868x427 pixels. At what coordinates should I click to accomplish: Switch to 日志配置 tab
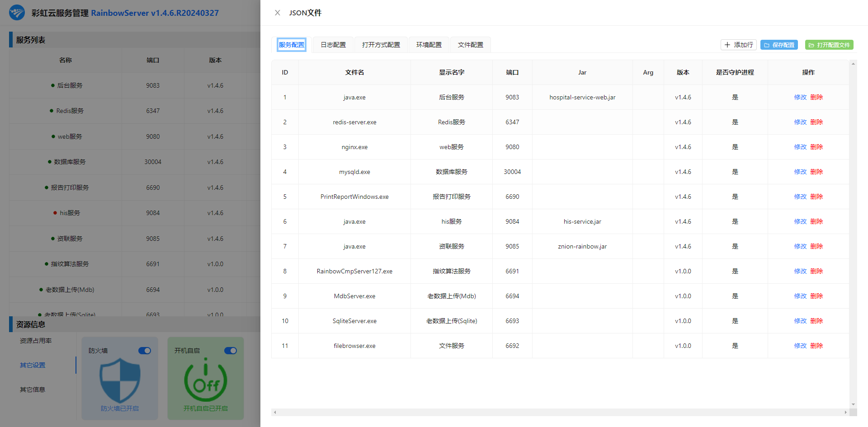333,45
